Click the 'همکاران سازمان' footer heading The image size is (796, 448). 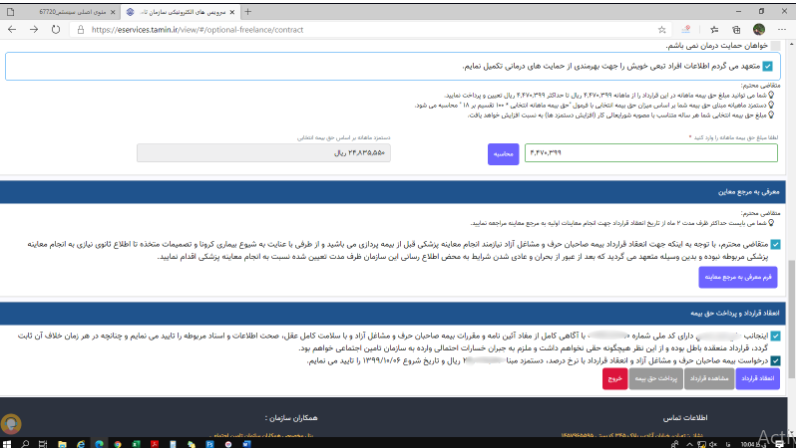pyautogui.click(x=291, y=418)
